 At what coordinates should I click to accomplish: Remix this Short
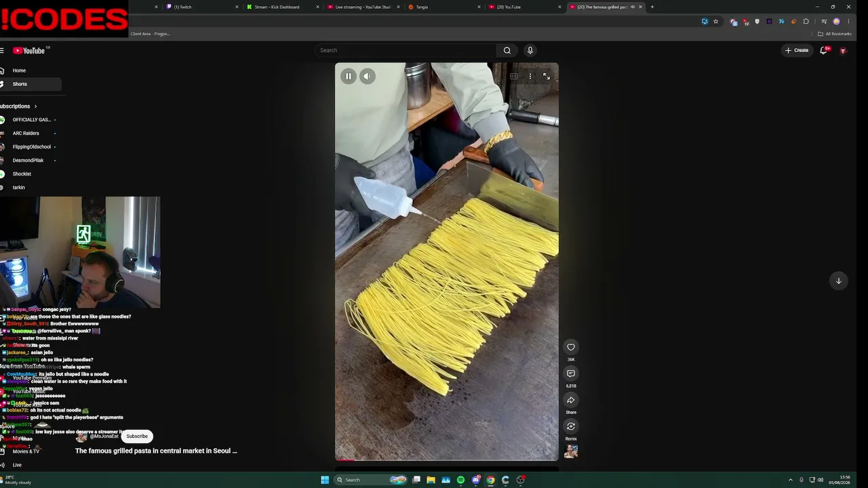point(571,426)
